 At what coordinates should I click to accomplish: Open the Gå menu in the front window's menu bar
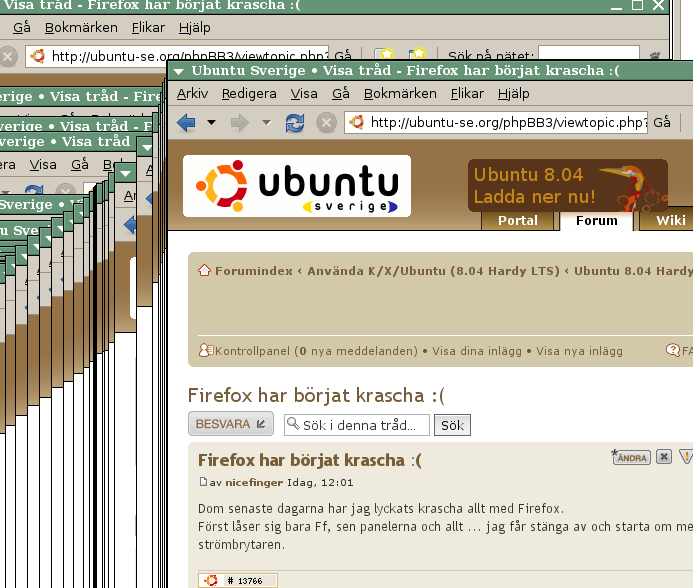tap(341, 94)
